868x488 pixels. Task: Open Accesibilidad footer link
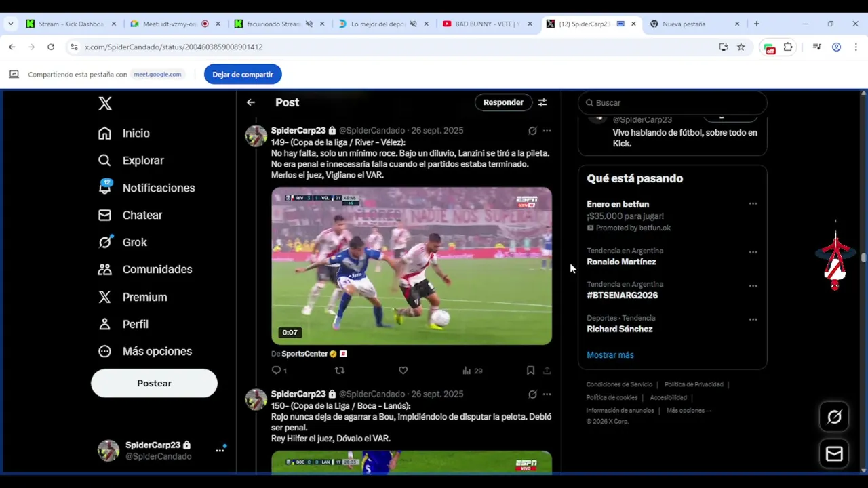pyautogui.click(x=668, y=397)
